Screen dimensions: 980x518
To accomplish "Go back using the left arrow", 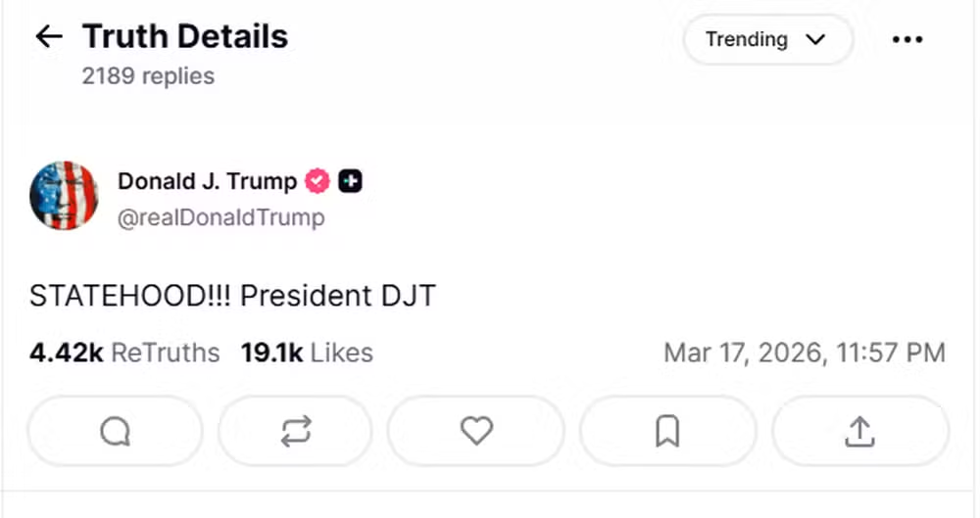I will pos(48,37).
